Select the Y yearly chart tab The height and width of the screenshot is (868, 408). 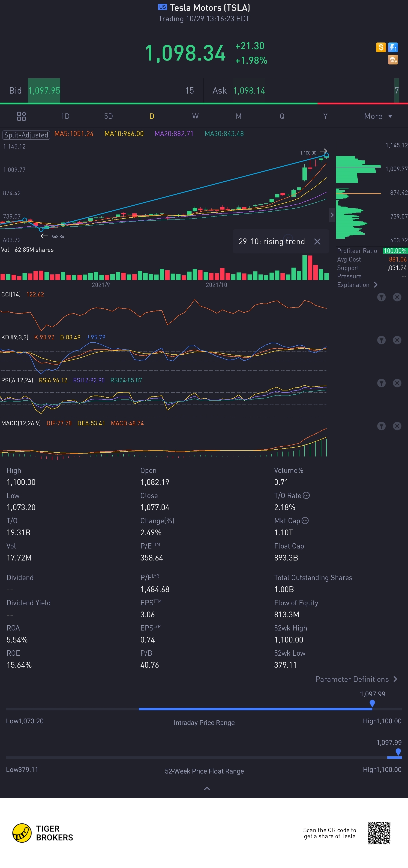[325, 116]
